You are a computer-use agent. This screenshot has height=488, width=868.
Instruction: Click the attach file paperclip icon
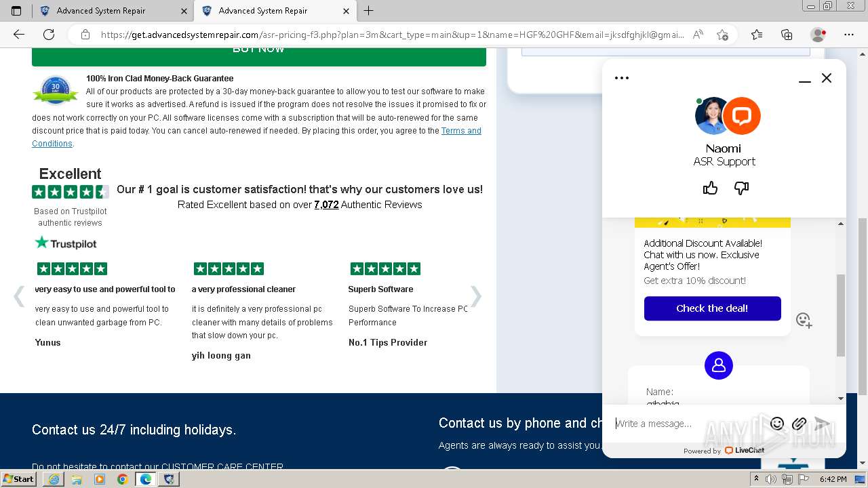[x=799, y=424]
